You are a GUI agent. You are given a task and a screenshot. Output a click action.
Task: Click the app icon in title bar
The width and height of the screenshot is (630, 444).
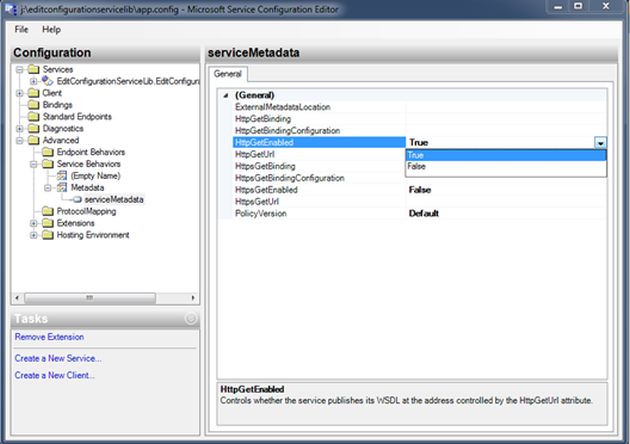click(x=10, y=9)
